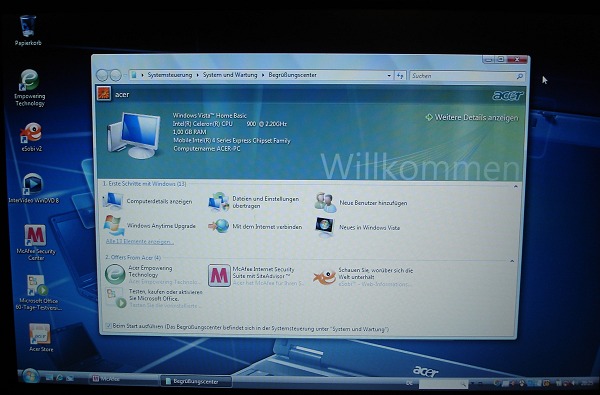
Task: Collapse the Erste Schritte mit Windows section
Action: tap(515, 186)
